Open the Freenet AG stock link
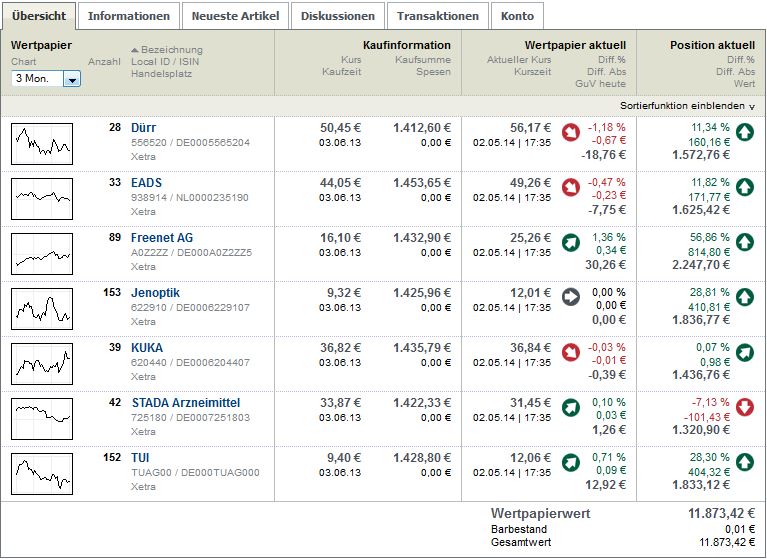The width and height of the screenshot is (767, 559). coord(162,238)
